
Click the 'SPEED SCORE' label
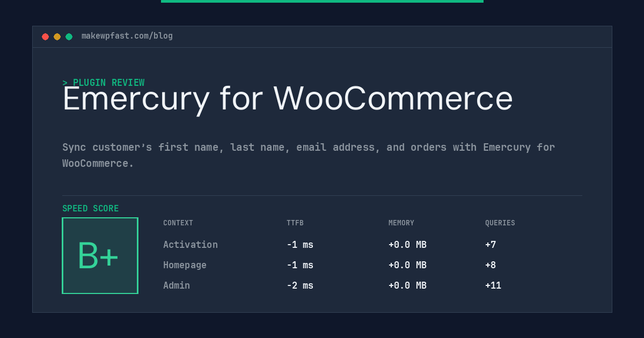(91, 209)
